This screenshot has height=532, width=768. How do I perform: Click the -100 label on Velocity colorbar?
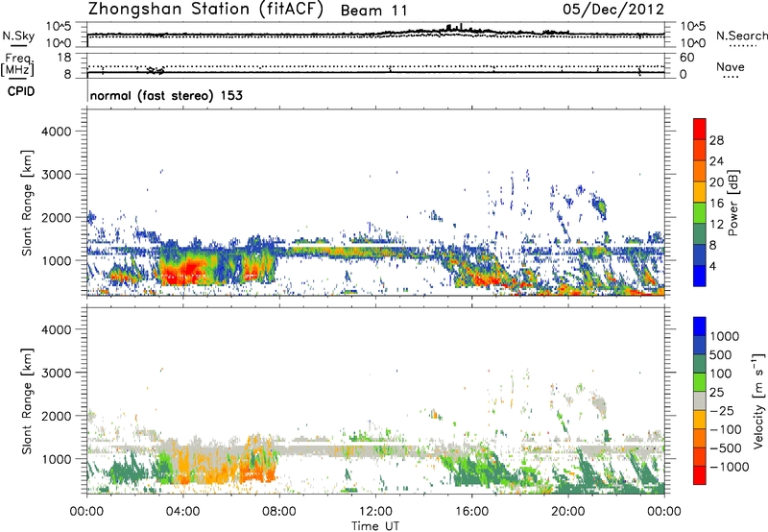click(x=725, y=429)
